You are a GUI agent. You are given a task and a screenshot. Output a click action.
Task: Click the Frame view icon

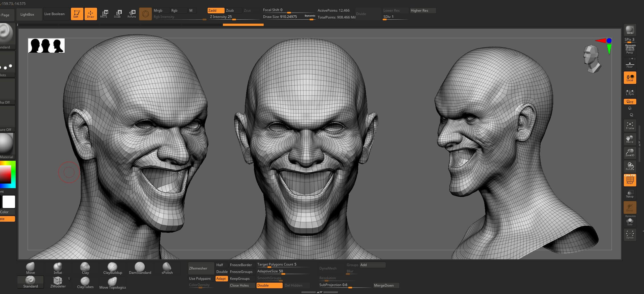tap(630, 126)
